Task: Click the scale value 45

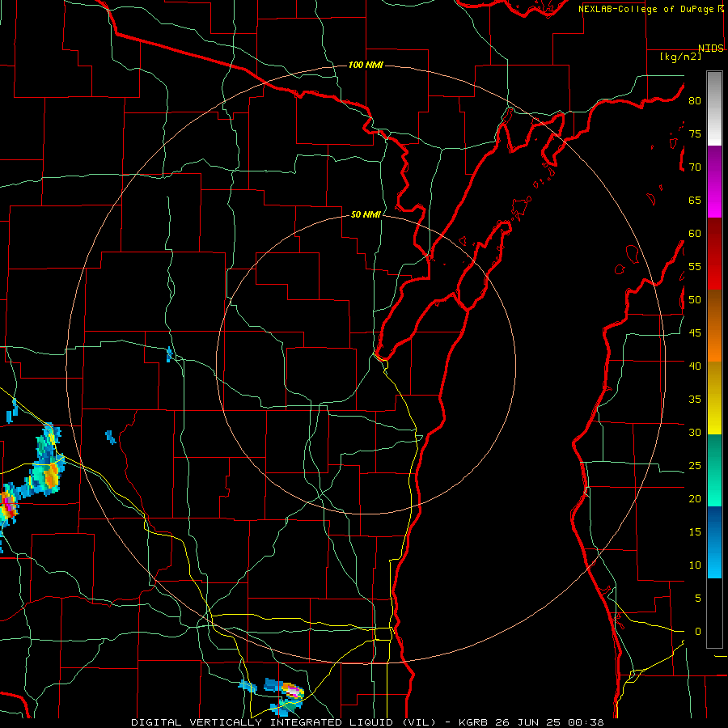Action: click(695, 333)
